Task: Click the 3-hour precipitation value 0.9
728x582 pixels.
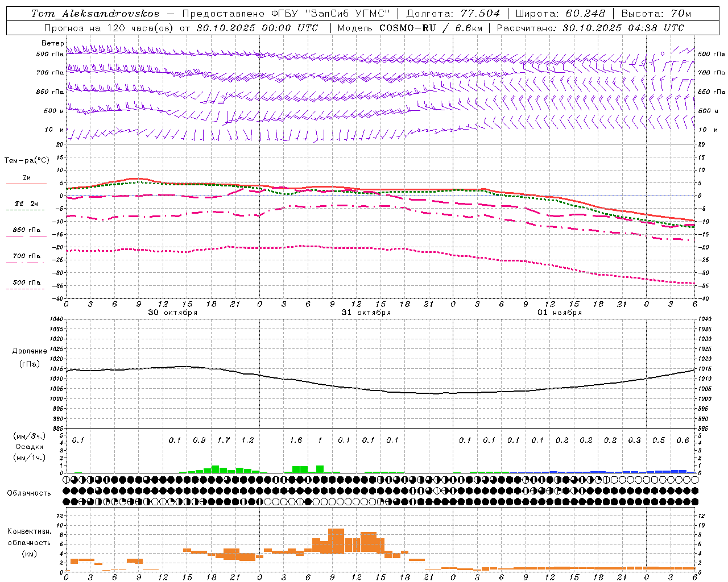Action: pos(199,440)
